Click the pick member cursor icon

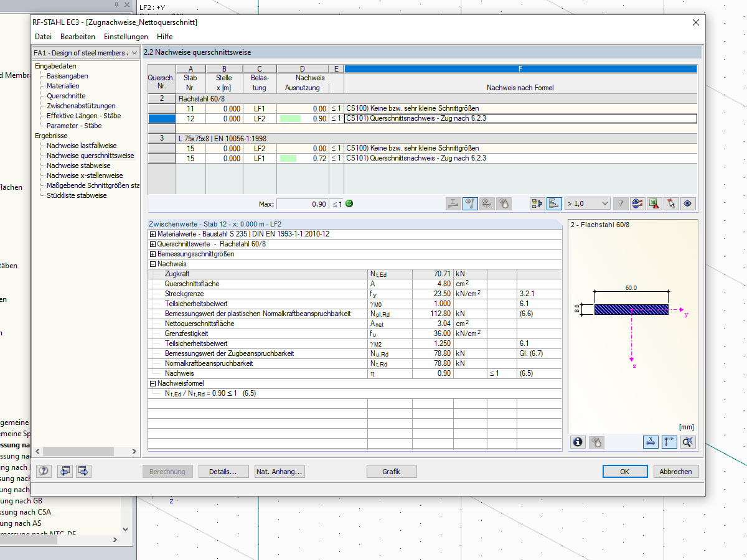pos(670,203)
